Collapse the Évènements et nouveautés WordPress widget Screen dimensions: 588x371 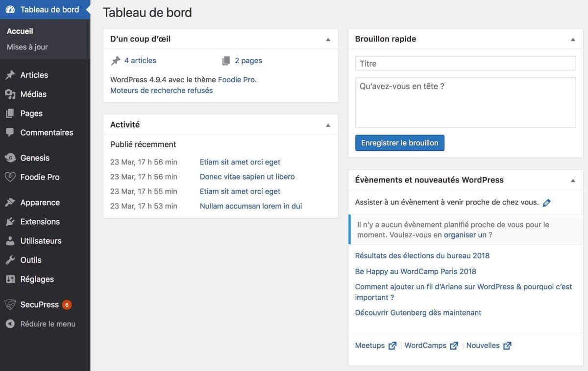pyautogui.click(x=573, y=180)
